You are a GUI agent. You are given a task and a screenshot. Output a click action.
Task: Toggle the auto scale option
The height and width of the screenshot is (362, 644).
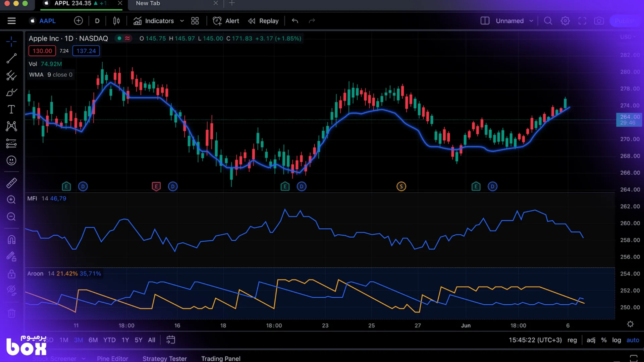(x=633, y=340)
